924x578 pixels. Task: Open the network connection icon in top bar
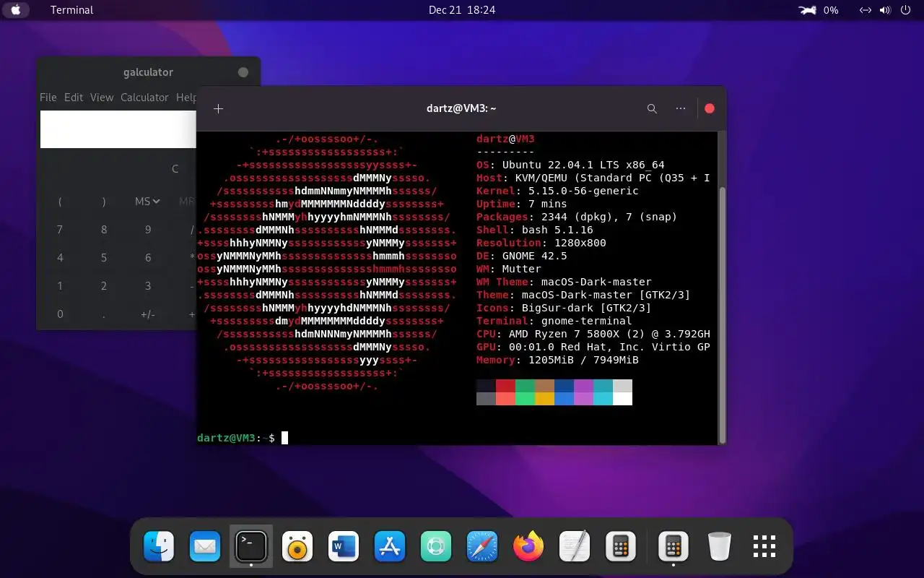pyautogui.click(x=865, y=10)
